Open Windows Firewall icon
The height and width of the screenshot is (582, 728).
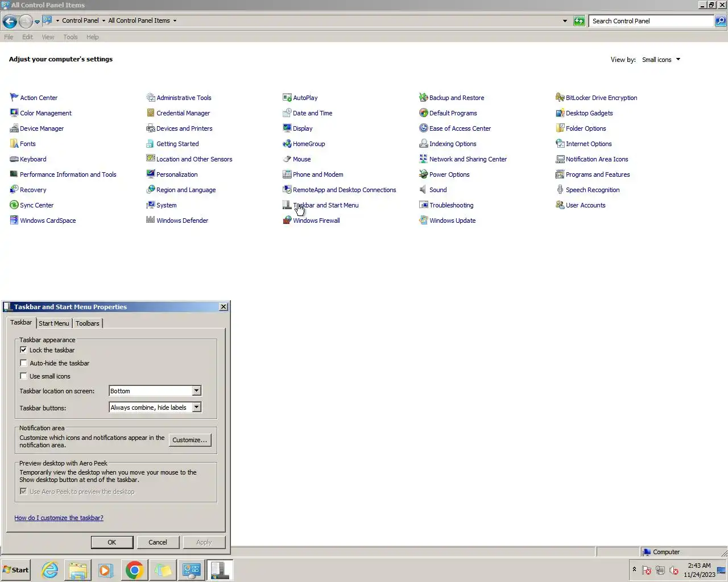click(287, 221)
